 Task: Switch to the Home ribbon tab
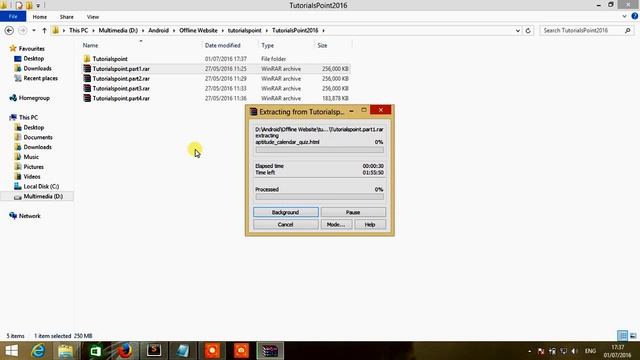point(40,17)
